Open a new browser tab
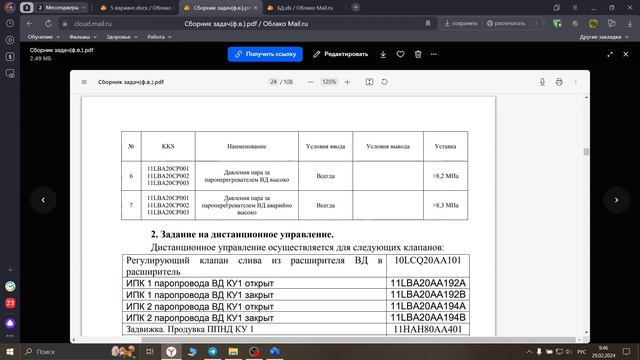This screenshot has width=640, height=360. (x=356, y=7)
